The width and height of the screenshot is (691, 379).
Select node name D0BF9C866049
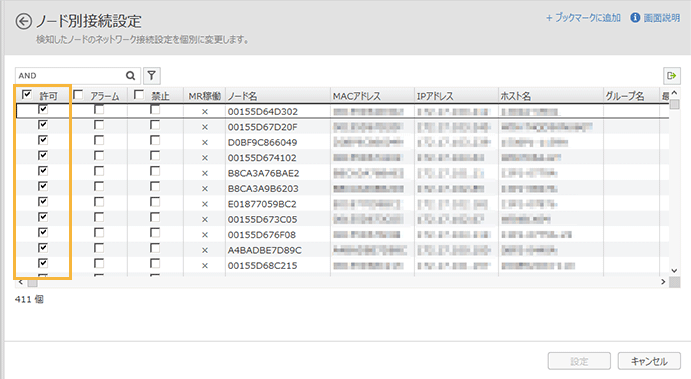click(262, 143)
